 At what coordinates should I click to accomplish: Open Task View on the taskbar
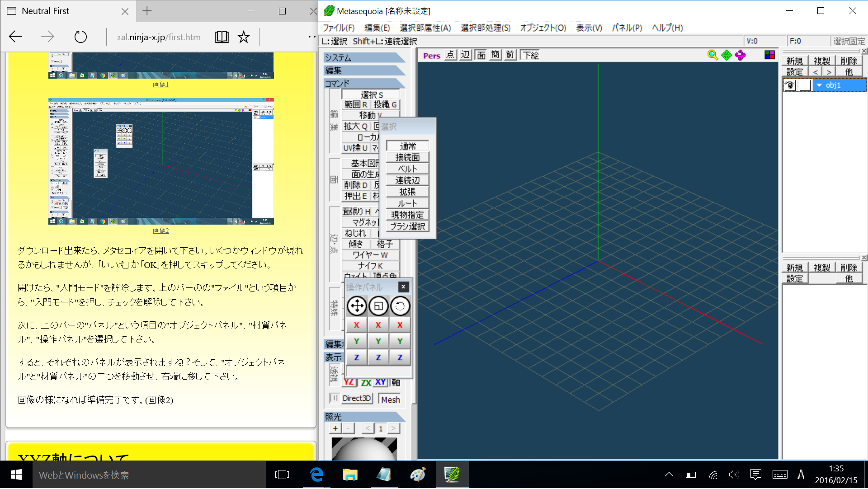(x=282, y=475)
